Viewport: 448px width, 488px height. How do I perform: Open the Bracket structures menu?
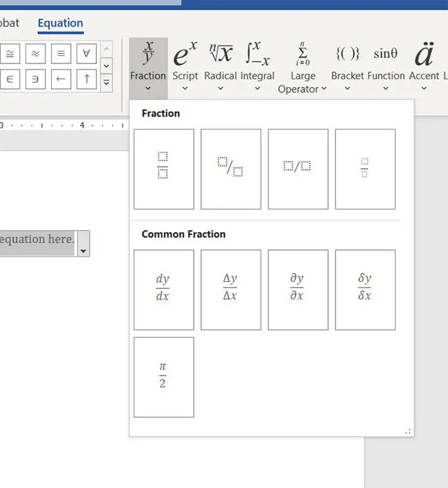347,66
